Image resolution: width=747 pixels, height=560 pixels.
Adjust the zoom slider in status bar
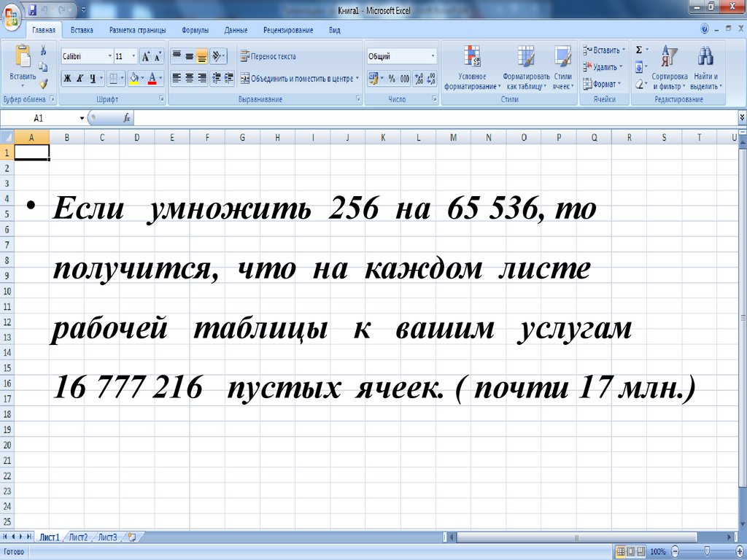(707, 551)
